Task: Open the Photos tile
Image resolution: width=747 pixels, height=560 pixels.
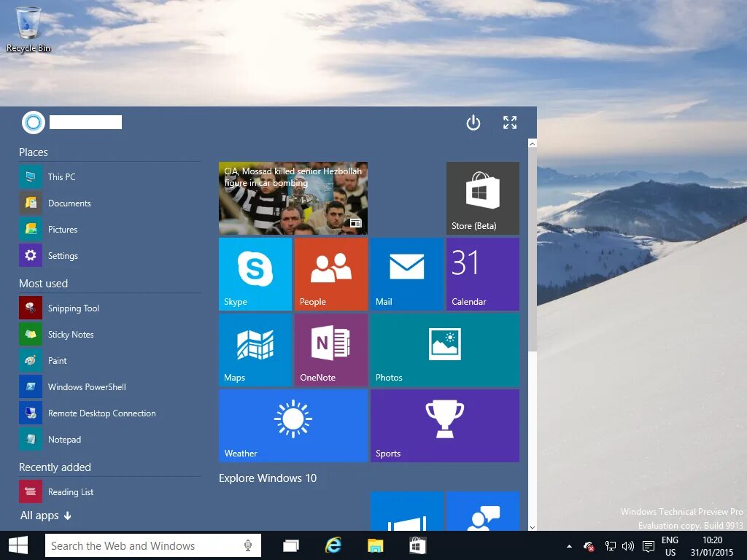Action: coord(445,349)
